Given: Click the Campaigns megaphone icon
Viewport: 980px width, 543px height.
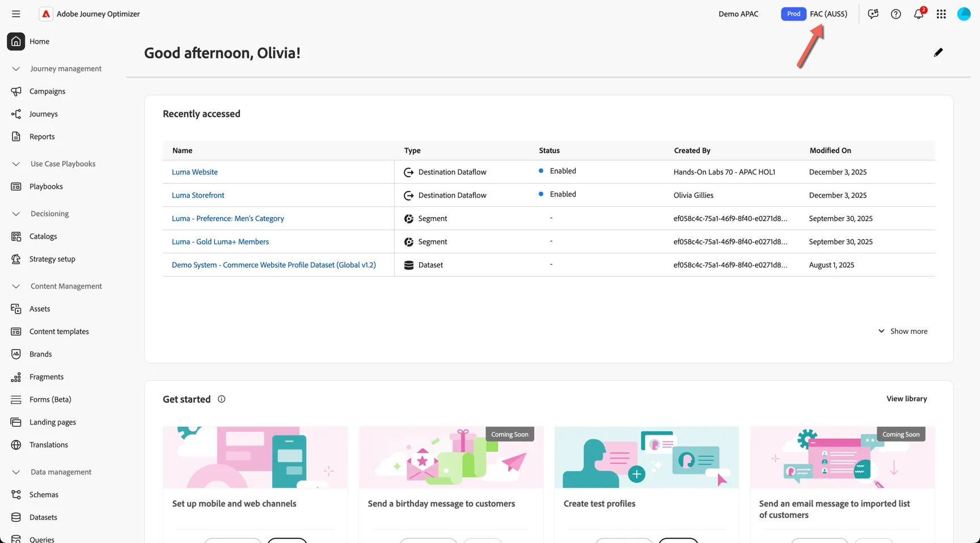Looking at the screenshot, I should click(16, 91).
